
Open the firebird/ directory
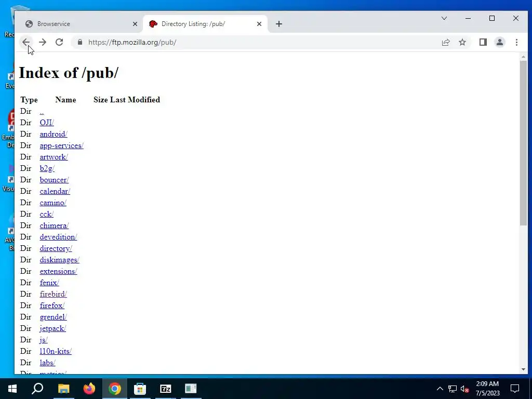tap(54, 294)
